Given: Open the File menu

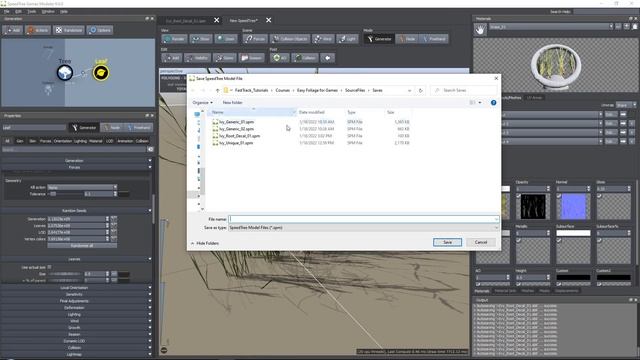Looking at the screenshot, I should pyautogui.click(x=7, y=11).
